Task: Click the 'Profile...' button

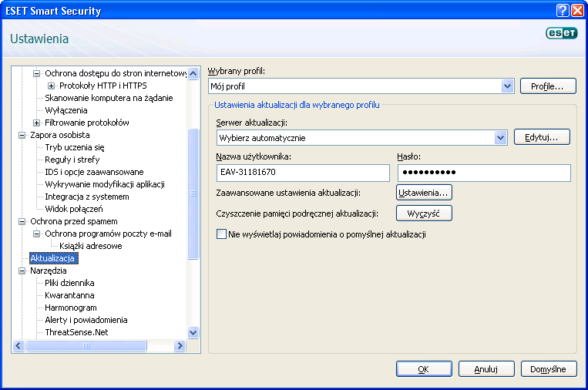Action: 548,86
